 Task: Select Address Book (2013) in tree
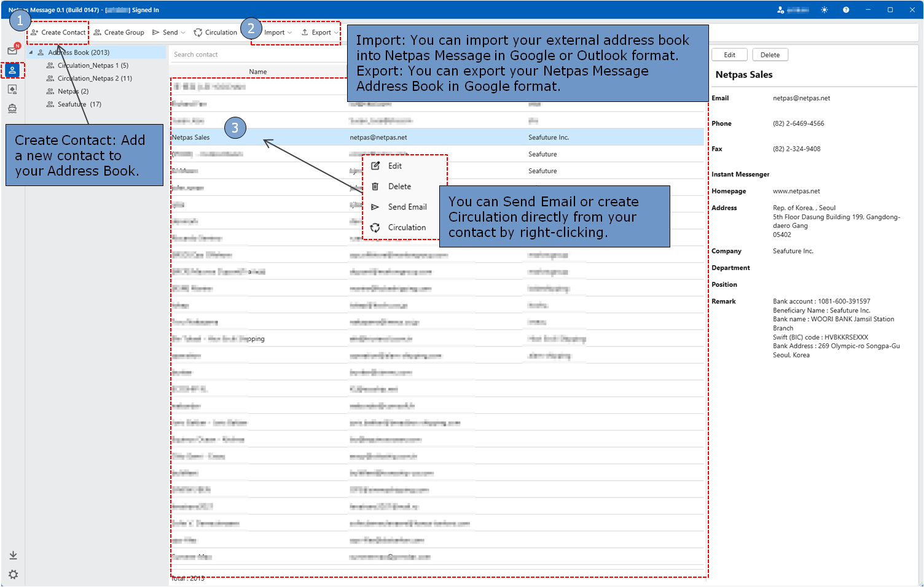click(79, 53)
